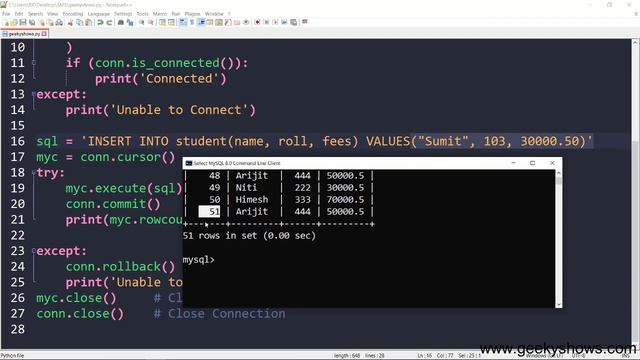Undo the last edit via the toolbar arrow
Image resolution: width=640 pixels, height=360 pixels.
(x=100, y=22)
